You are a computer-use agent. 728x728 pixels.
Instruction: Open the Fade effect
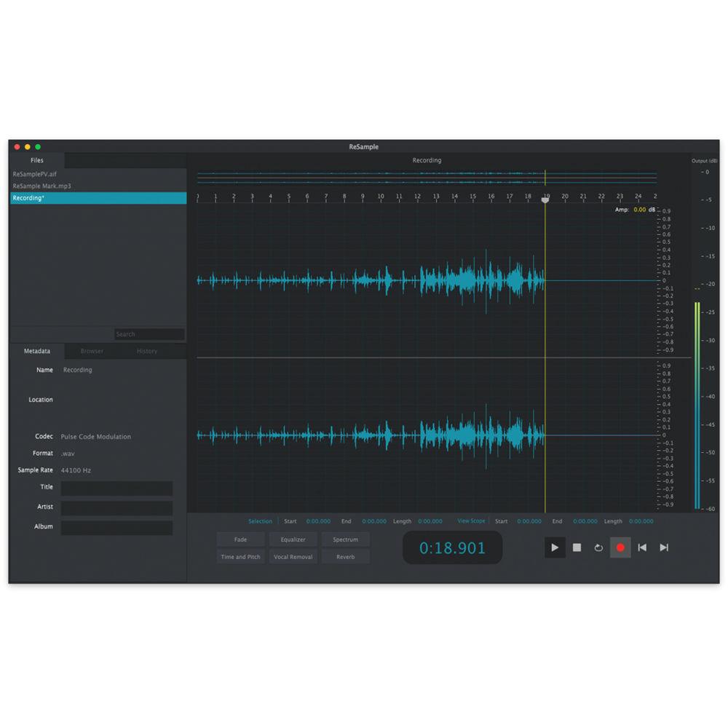click(240, 539)
